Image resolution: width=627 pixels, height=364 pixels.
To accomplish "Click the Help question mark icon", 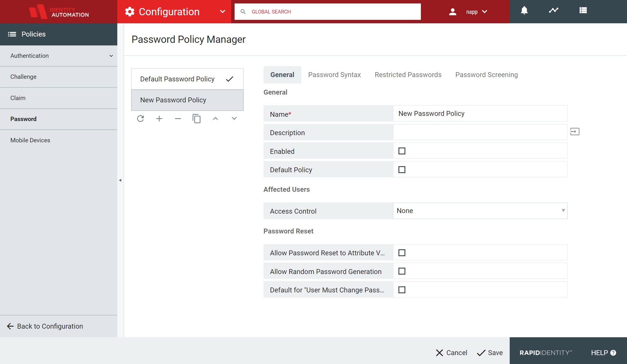I will point(613,353).
